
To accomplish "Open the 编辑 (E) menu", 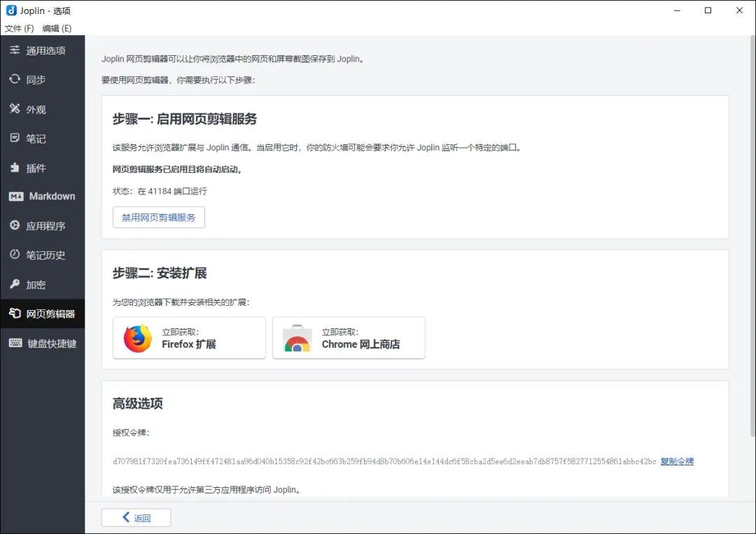I will (x=57, y=29).
